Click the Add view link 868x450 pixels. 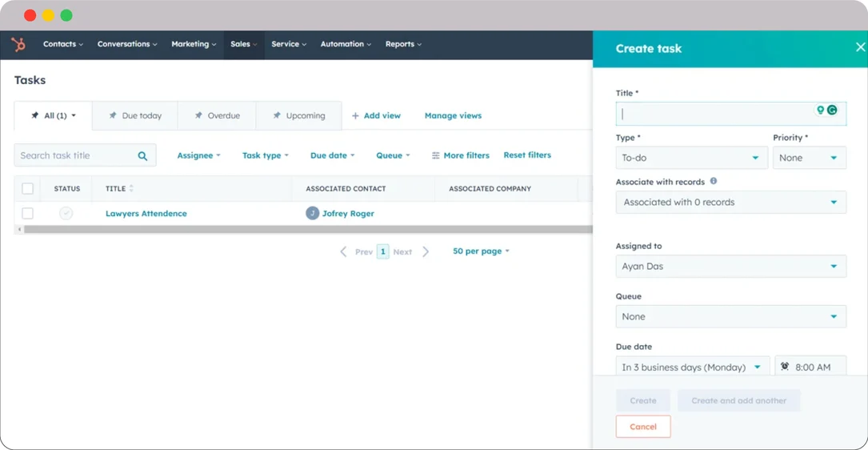coord(376,116)
